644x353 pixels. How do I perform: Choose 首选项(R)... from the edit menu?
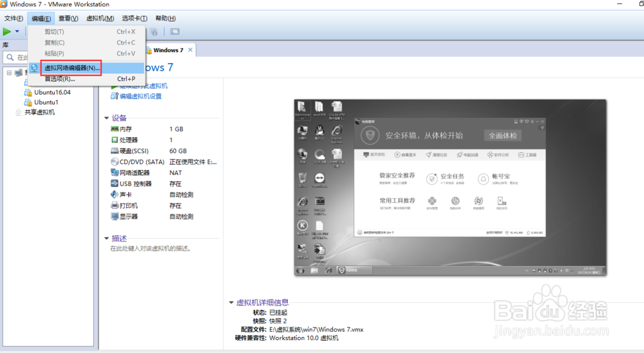(x=87, y=79)
